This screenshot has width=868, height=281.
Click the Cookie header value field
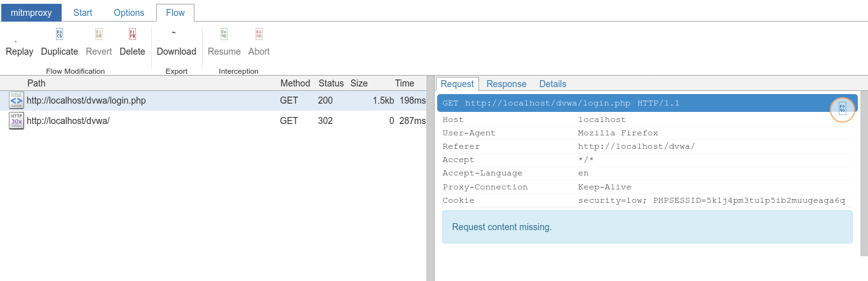[x=711, y=200]
